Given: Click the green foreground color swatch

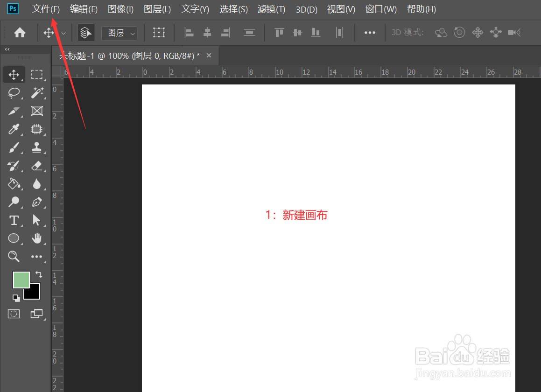Looking at the screenshot, I should click(21, 280).
